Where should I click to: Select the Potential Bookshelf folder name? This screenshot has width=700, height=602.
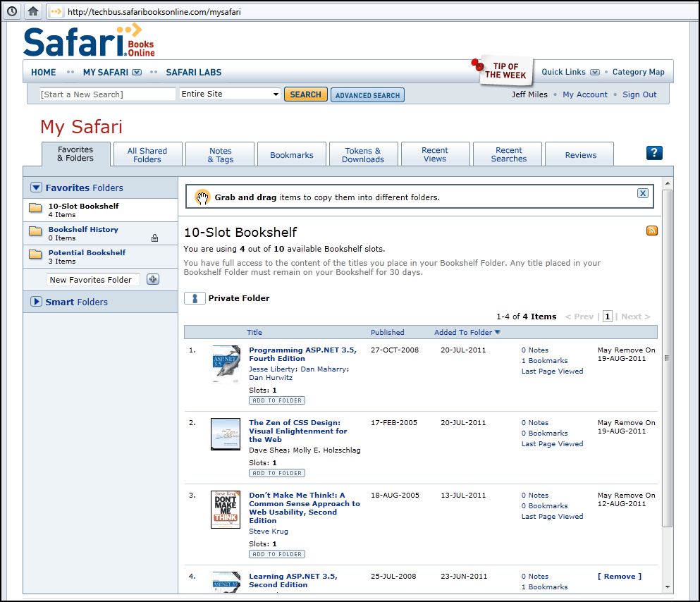coord(87,252)
